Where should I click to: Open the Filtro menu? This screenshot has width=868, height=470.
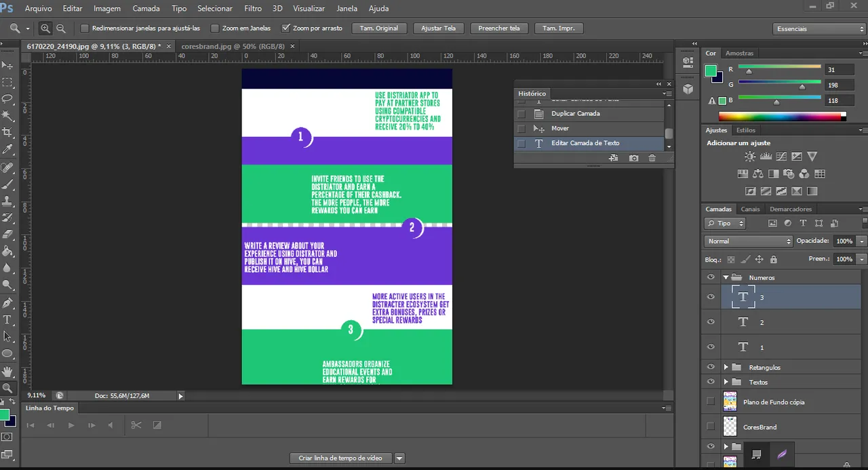click(253, 9)
